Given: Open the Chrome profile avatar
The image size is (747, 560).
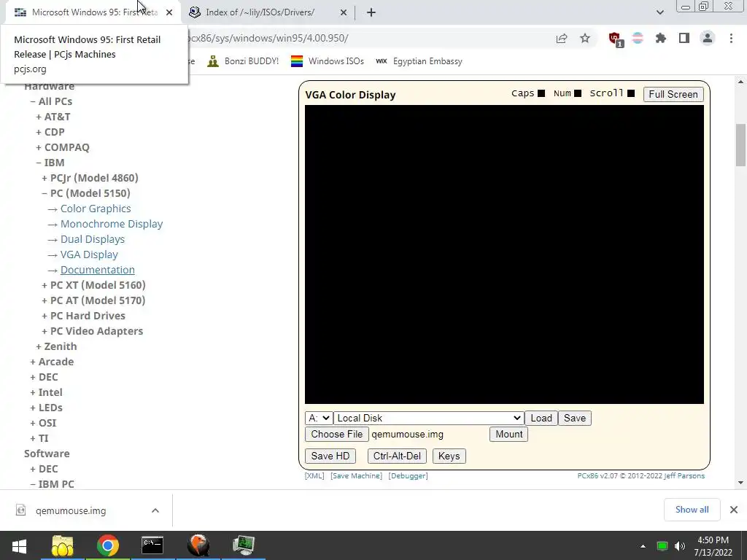Looking at the screenshot, I should point(708,39).
